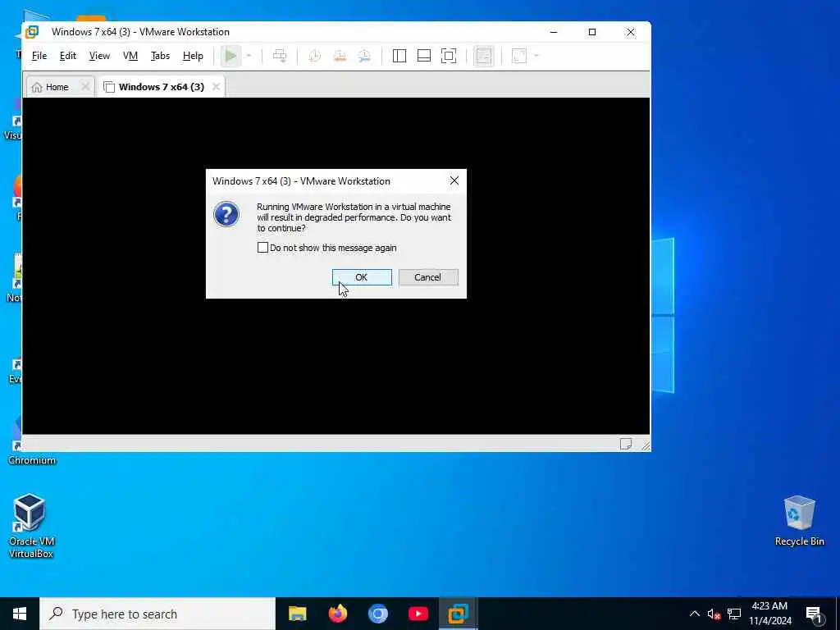Image resolution: width=840 pixels, height=630 pixels.
Task: Open the Recycle Bin on desktop
Action: pyautogui.click(x=799, y=520)
